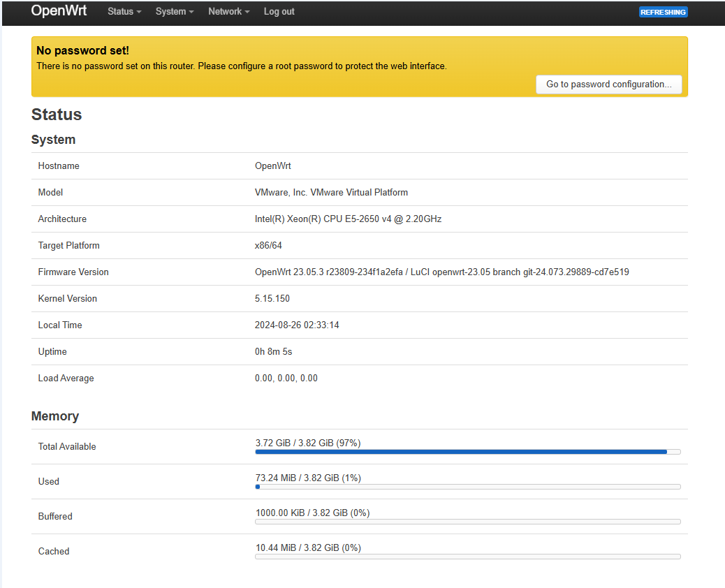The height and width of the screenshot is (588, 725).
Task: Expand the Status dropdown chevron
Action: 139,13
